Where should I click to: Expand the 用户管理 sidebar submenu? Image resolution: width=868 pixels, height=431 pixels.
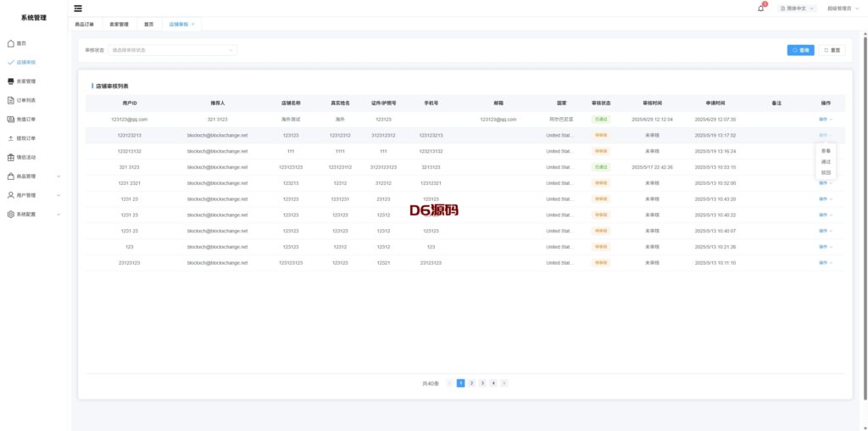click(x=58, y=195)
